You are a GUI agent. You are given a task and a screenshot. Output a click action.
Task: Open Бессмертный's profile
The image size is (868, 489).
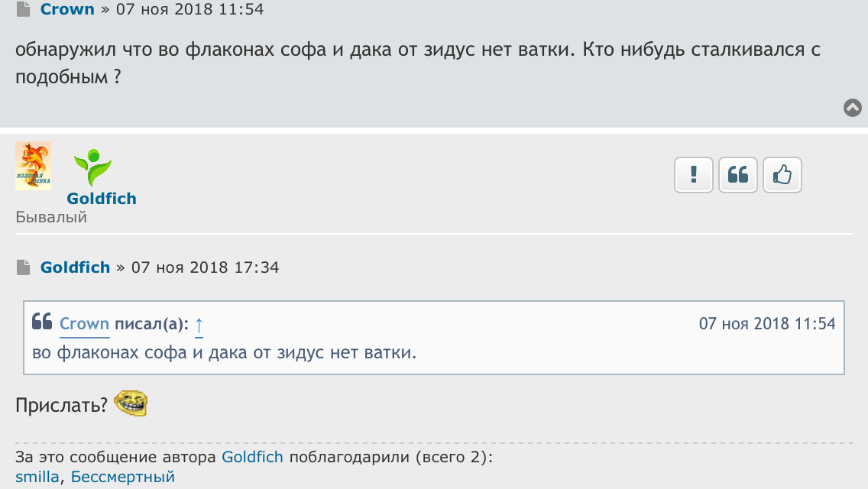[123, 478]
